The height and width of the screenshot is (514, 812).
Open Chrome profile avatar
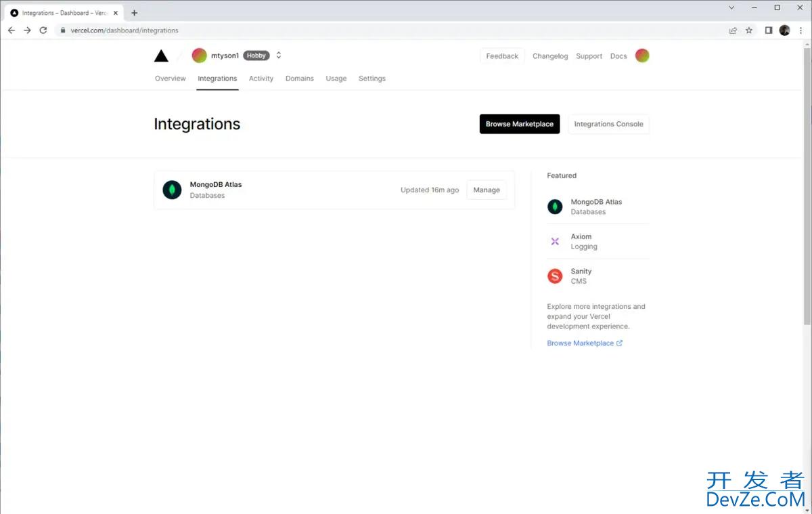785,30
